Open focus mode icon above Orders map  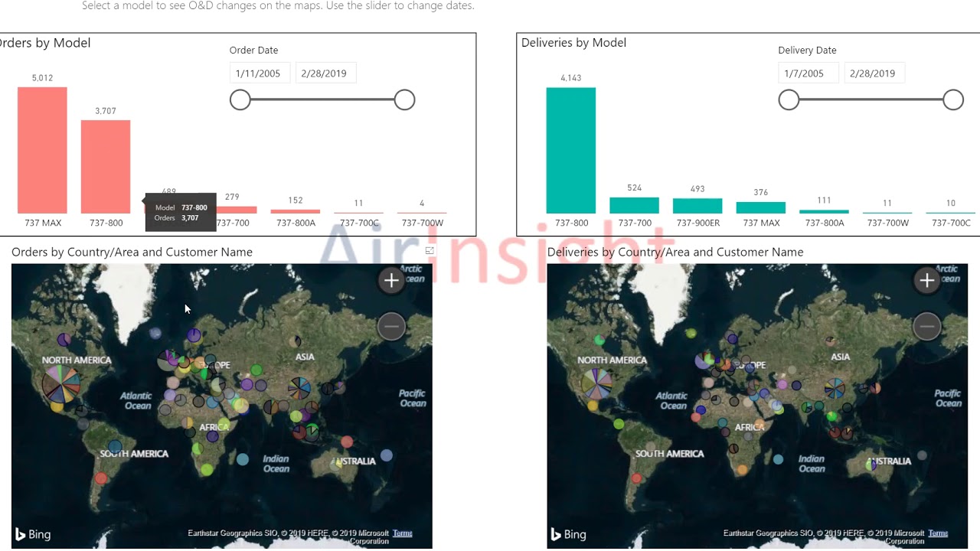coord(430,251)
